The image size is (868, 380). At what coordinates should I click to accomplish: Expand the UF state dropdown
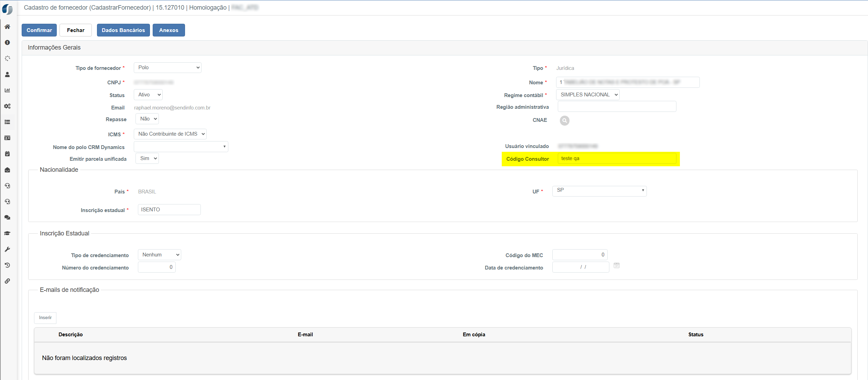(599, 190)
